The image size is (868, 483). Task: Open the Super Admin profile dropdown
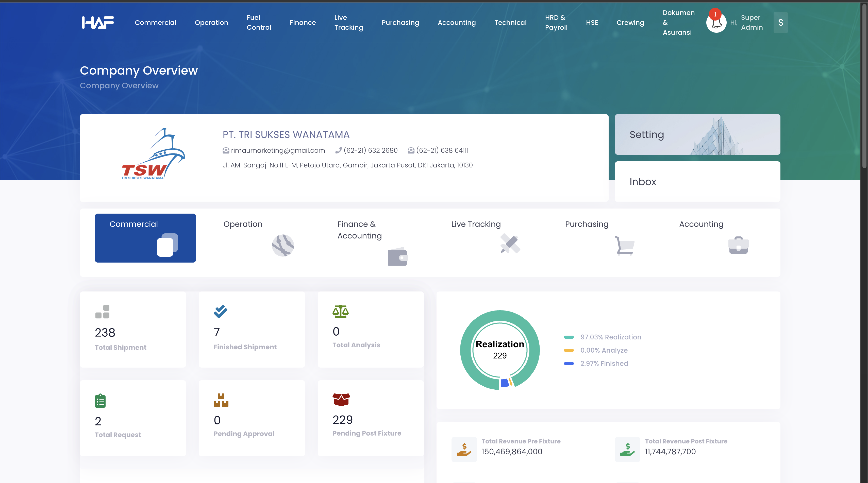(752, 22)
